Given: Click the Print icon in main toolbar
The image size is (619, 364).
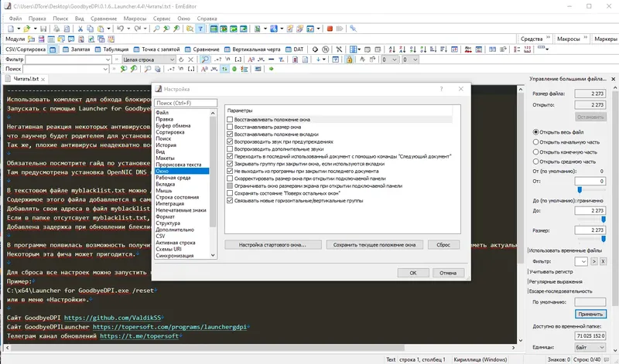Looking at the screenshot, I should tap(56, 29).
